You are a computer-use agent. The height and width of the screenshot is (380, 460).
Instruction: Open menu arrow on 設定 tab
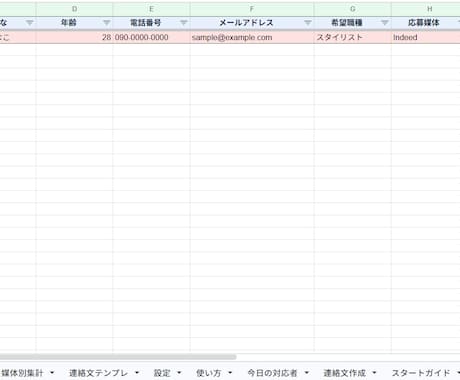(179, 373)
